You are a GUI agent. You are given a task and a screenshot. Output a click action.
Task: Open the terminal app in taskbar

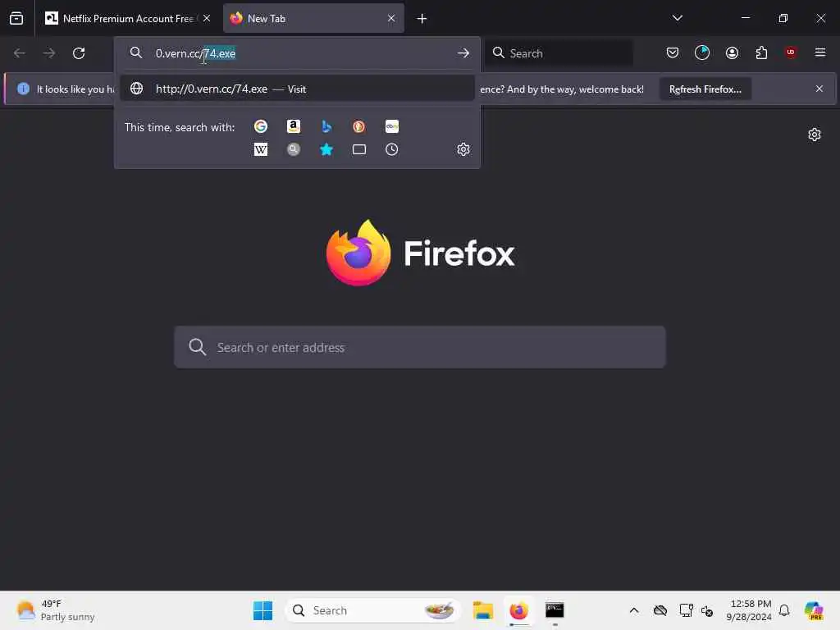pyautogui.click(x=555, y=610)
